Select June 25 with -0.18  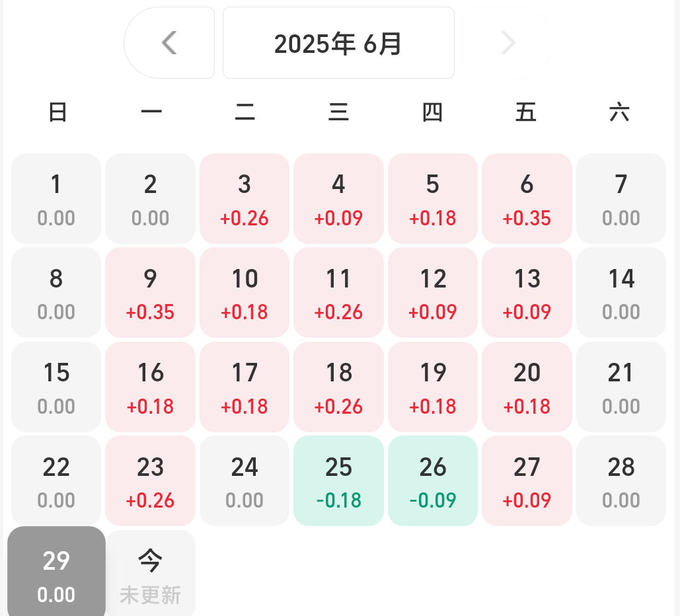[x=338, y=481]
